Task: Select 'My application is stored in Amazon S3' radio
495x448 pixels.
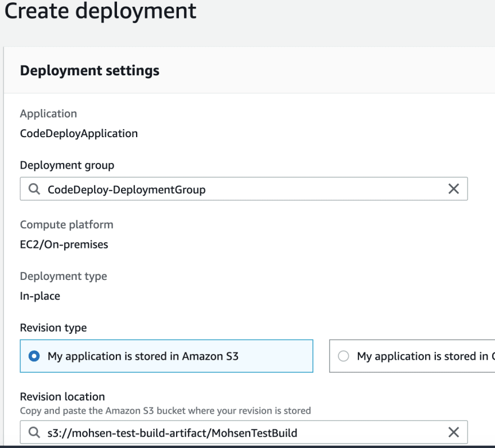Action: pyautogui.click(x=34, y=356)
